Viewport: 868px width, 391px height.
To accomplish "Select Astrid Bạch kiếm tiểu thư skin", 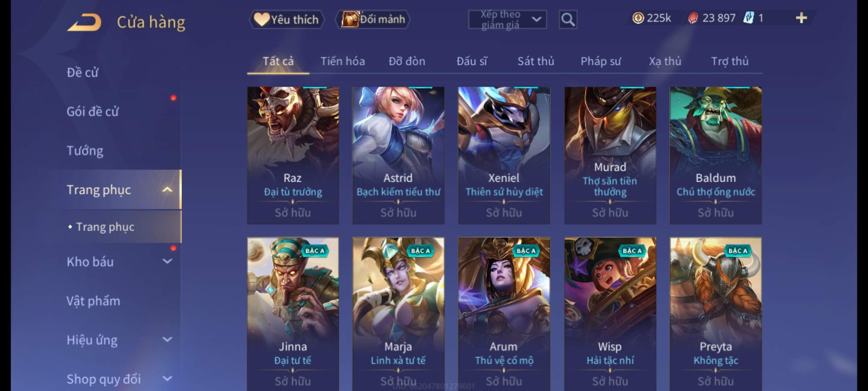I will 398,155.
